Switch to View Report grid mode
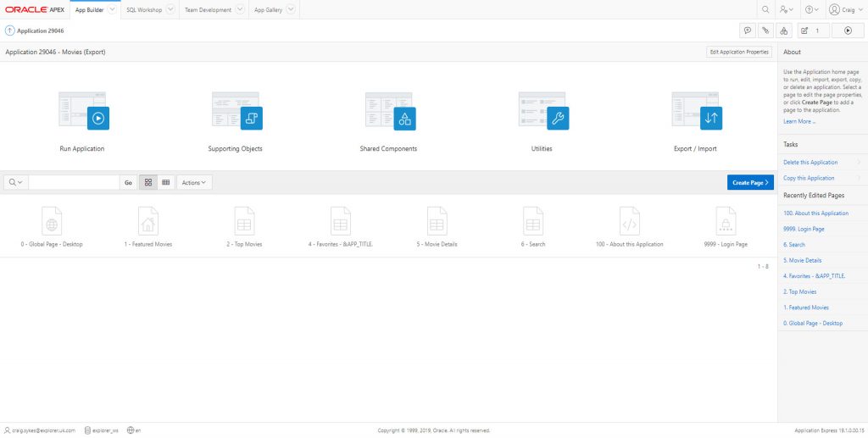This screenshot has width=868, height=438. point(165,182)
